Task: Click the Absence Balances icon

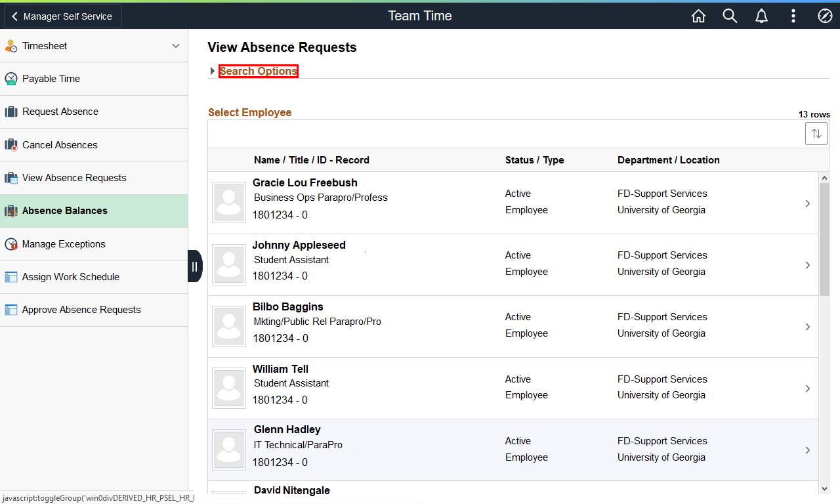Action: tap(10, 211)
